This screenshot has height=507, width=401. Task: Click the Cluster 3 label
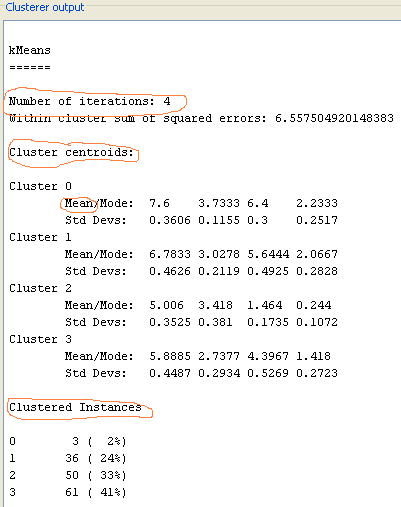coord(40,339)
